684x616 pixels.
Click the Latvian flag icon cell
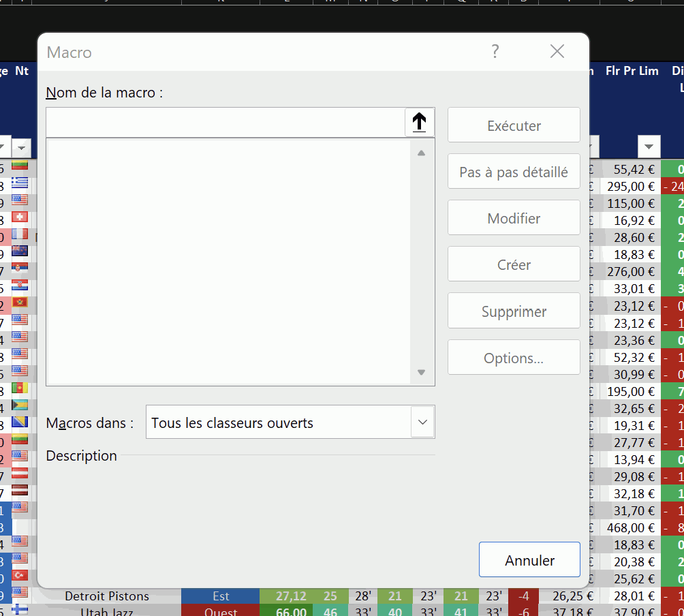20,490
